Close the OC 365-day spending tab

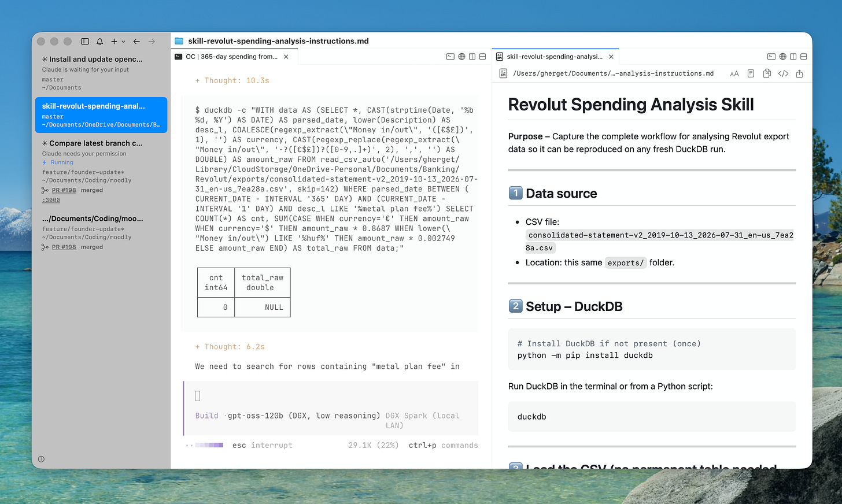point(286,57)
